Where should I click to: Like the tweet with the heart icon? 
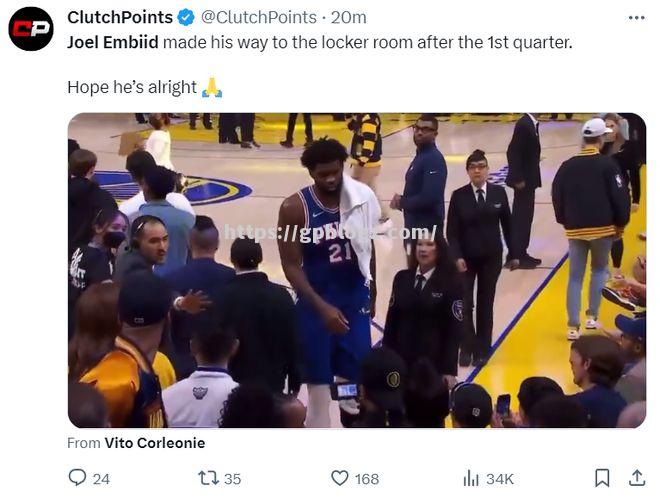pyautogui.click(x=340, y=478)
